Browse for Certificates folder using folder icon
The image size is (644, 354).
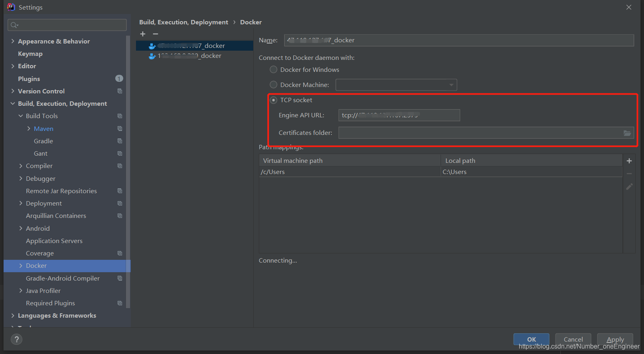(627, 133)
